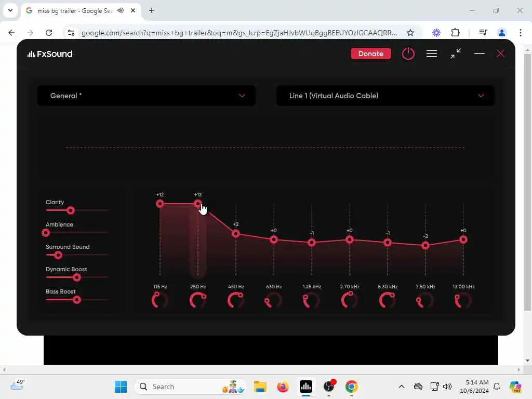Select the miss bg trailer Chrome tab
532x399 pixels.
tap(81, 11)
